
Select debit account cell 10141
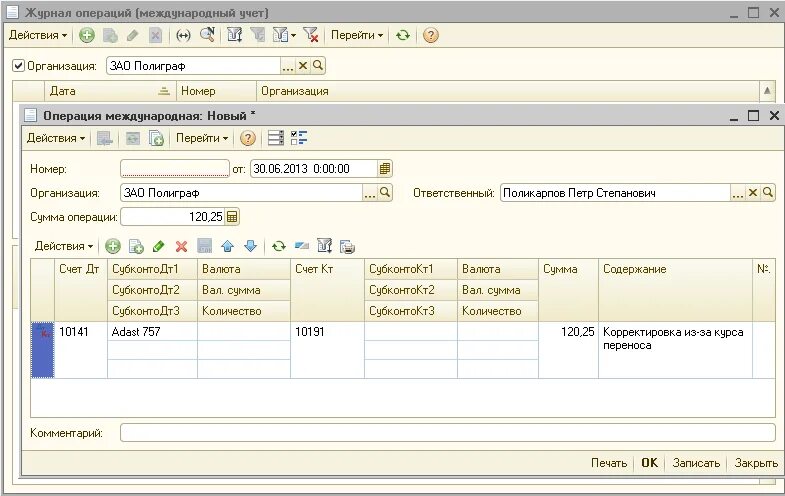[x=81, y=350]
